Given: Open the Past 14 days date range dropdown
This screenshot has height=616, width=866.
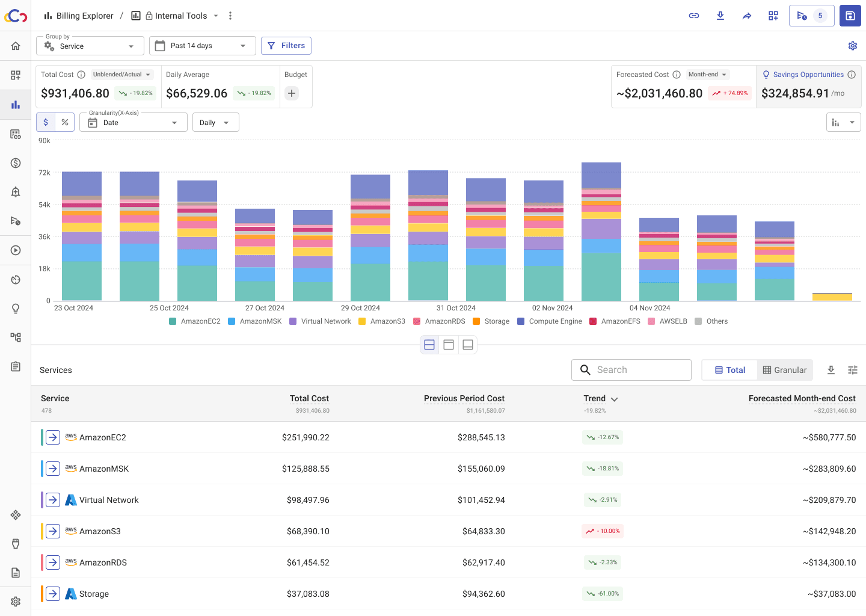Looking at the screenshot, I should click(x=203, y=46).
